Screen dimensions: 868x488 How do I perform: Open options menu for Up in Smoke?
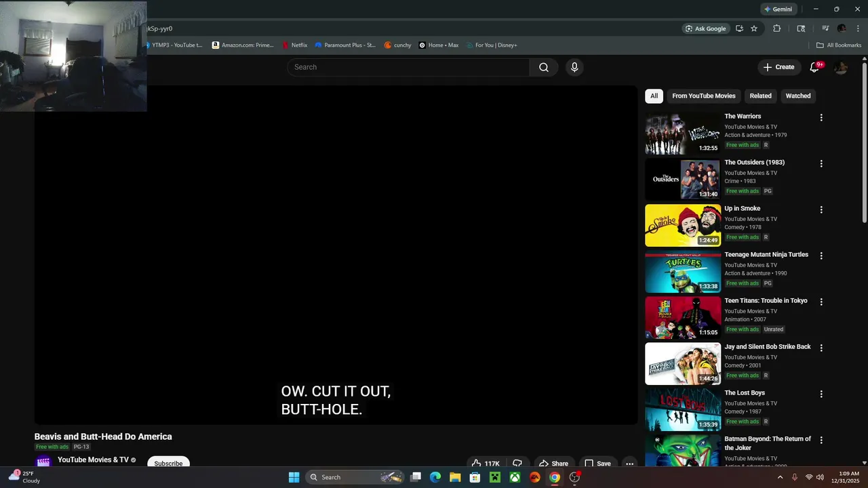[x=821, y=209]
